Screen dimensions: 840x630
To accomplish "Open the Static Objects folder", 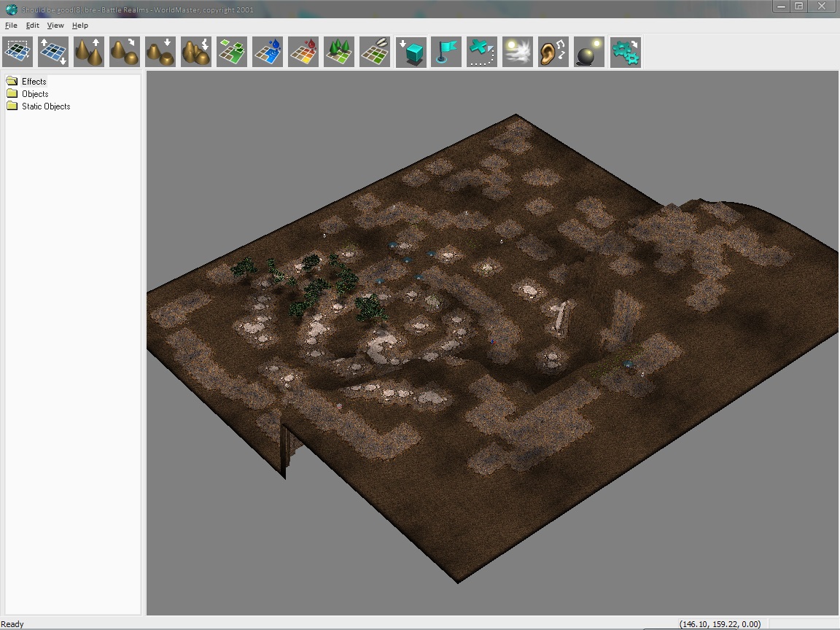I will pyautogui.click(x=46, y=106).
